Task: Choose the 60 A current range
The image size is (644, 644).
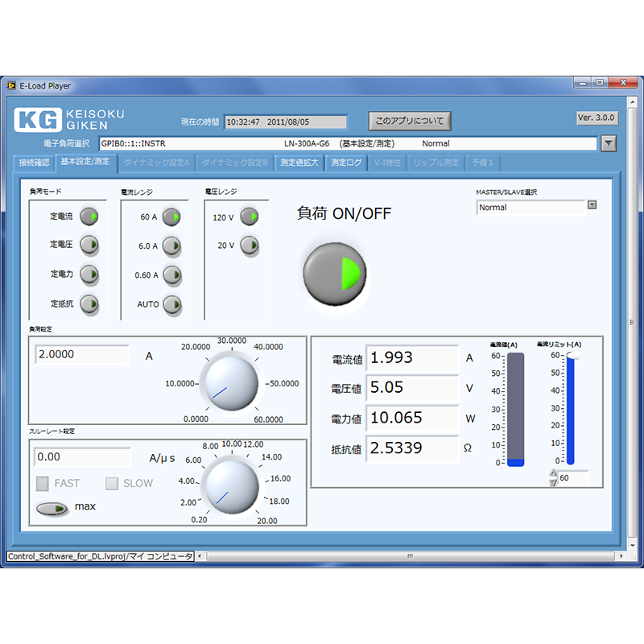Action: pyautogui.click(x=171, y=217)
